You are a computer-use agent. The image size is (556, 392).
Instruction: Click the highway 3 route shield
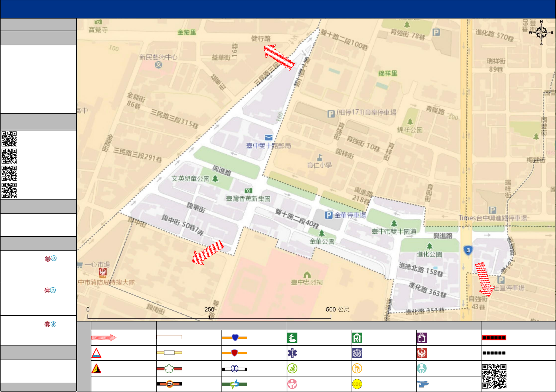(x=468, y=250)
